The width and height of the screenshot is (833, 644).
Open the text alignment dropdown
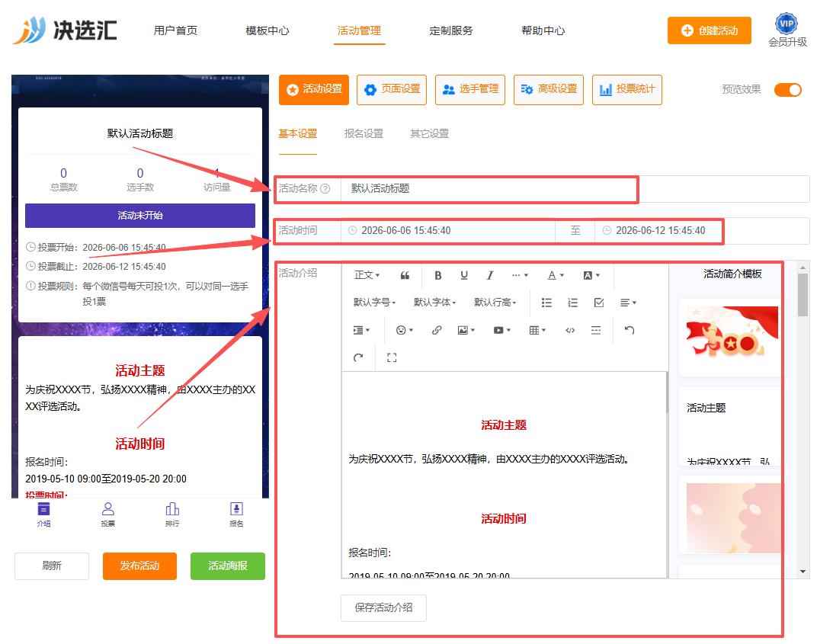point(628,303)
